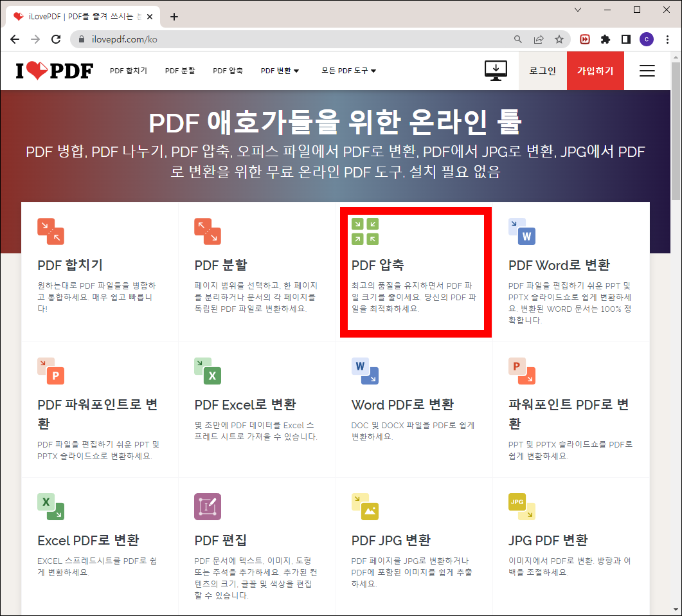Screen dimensions: 682x616
Task: Open the PDF 파워포인트로 변환 icon
Action: pos(51,371)
